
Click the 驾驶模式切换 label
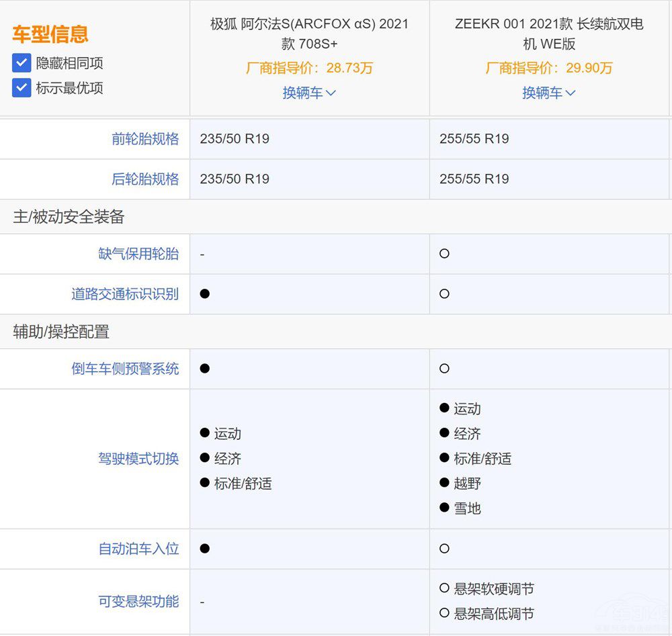coord(138,459)
